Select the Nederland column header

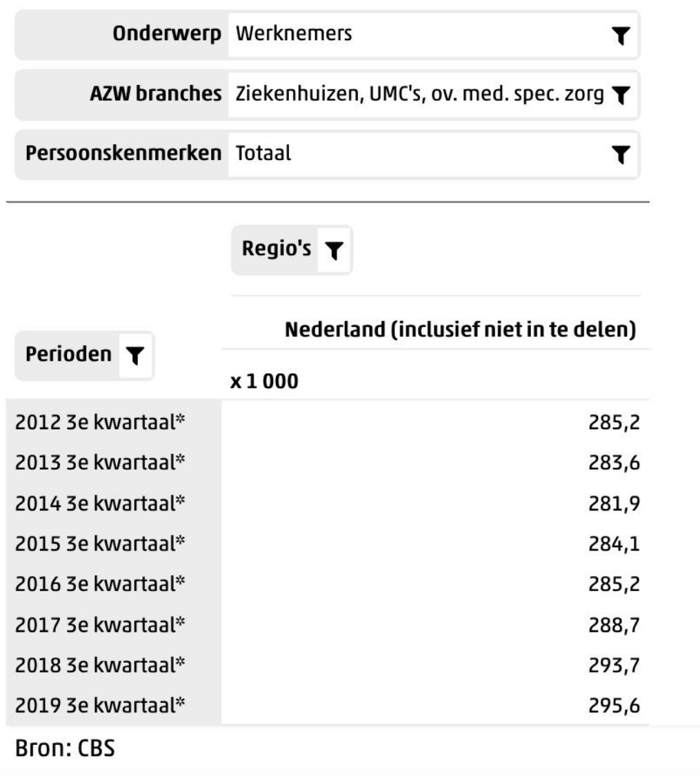[x=459, y=330]
